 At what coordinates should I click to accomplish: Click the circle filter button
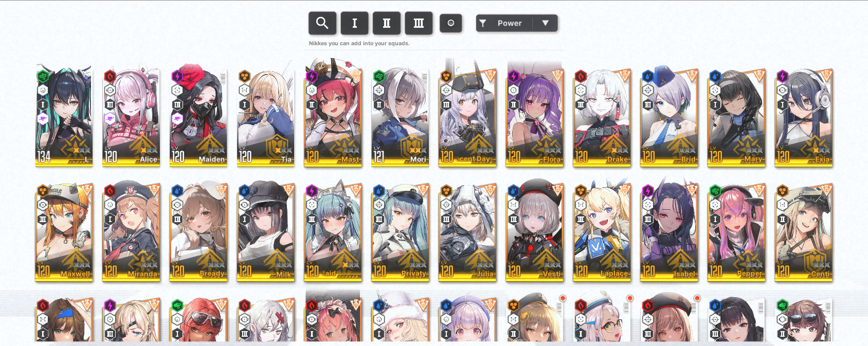pyautogui.click(x=451, y=23)
